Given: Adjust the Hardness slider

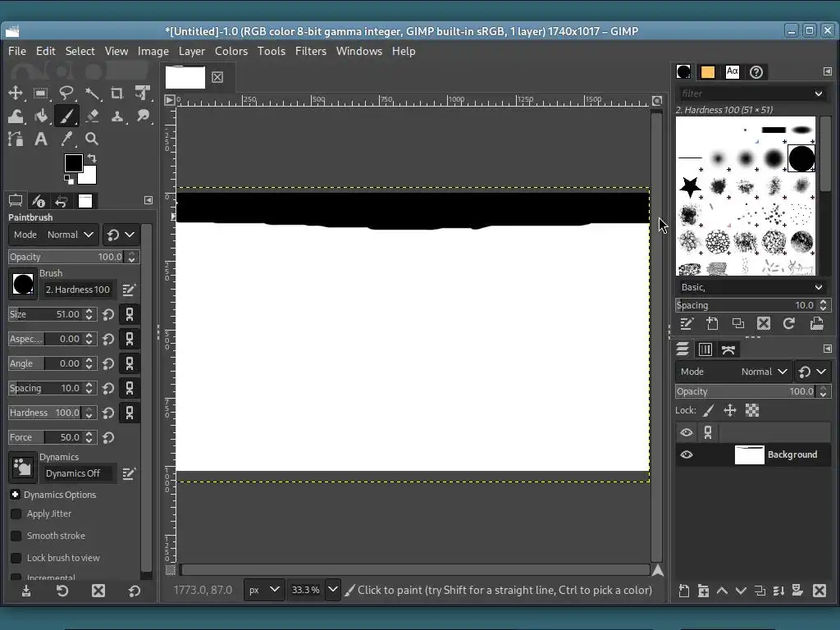Looking at the screenshot, I should 46,413.
